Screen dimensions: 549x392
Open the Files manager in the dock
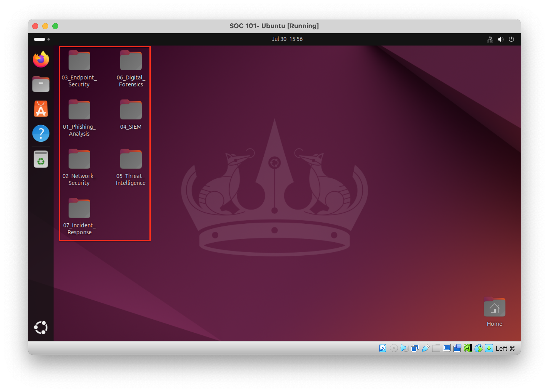pyautogui.click(x=41, y=84)
